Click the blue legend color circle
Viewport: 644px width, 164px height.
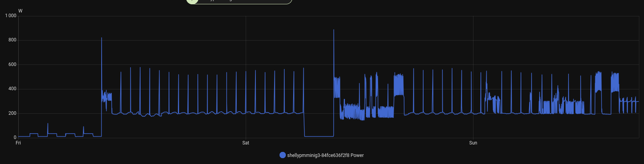[283, 155]
